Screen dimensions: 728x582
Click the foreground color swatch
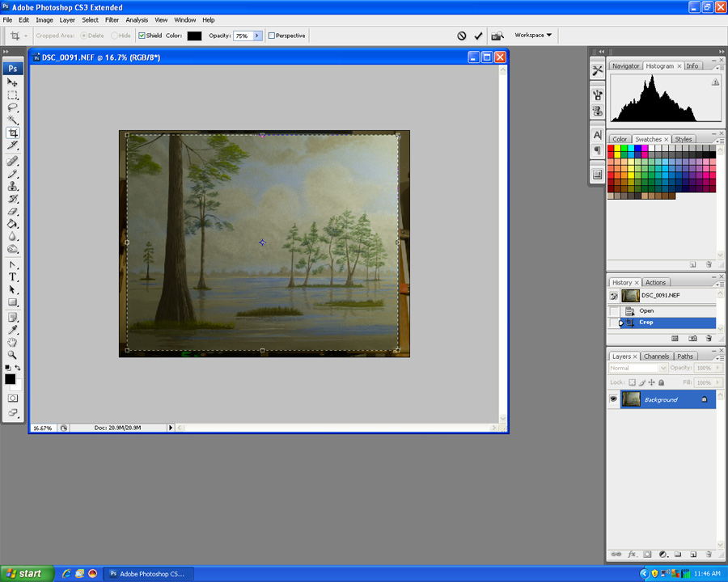[x=10, y=379]
